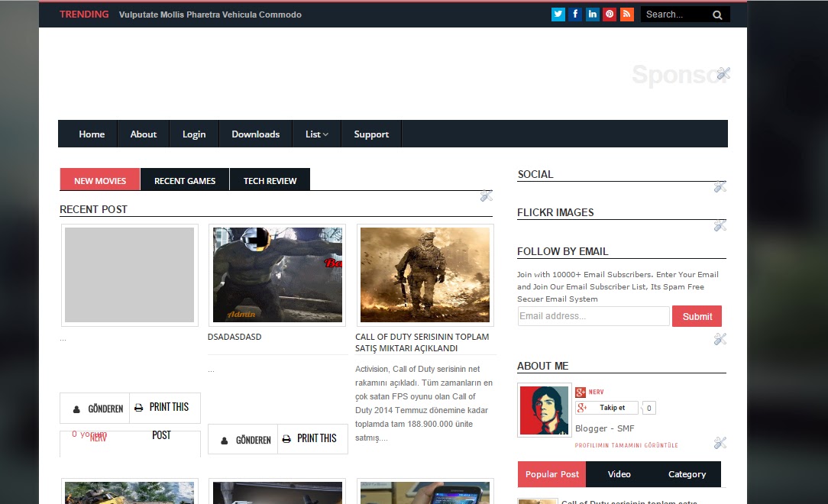
Task: Click the wrench edit icon under Flickr Images
Action: pyautogui.click(x=720, y=226)
